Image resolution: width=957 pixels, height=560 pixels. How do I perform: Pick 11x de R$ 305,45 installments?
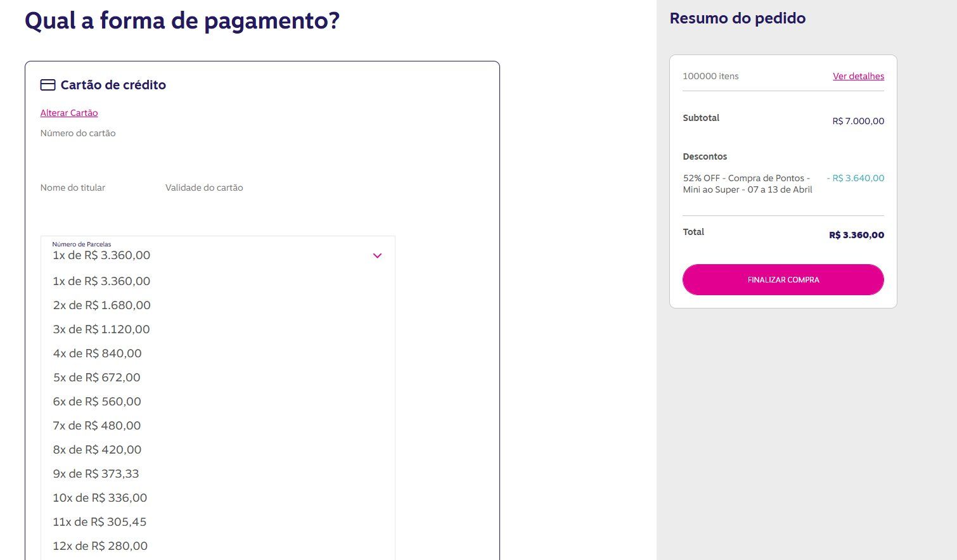[218, 522]
